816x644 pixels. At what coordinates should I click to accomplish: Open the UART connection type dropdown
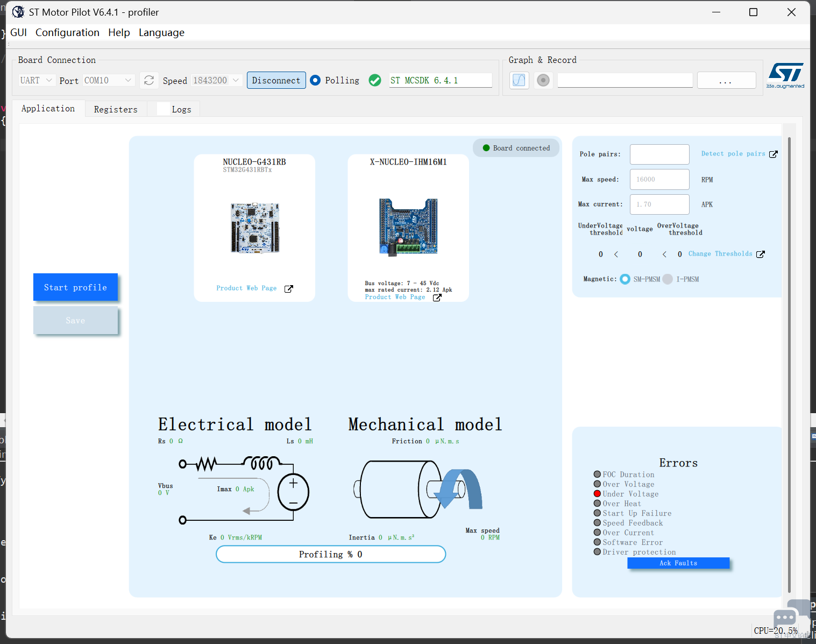pyautogui.click(x=37, y=80)
